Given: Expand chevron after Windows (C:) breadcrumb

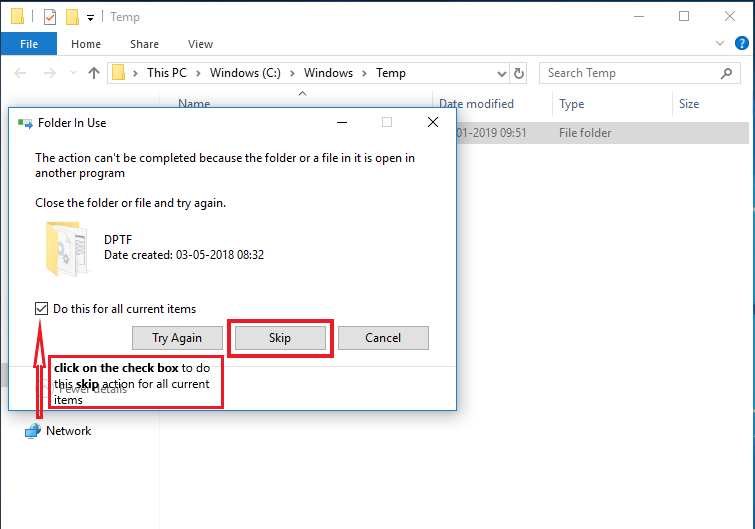Looking at the screenshot, I should click(292, 73).
